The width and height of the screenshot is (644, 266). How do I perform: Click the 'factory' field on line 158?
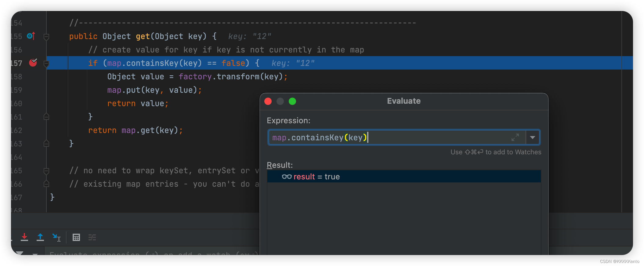pos(195,77)
